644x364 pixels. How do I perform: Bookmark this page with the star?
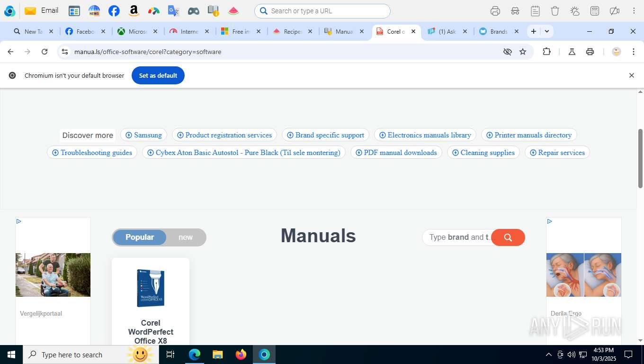(x=523, y=52)
